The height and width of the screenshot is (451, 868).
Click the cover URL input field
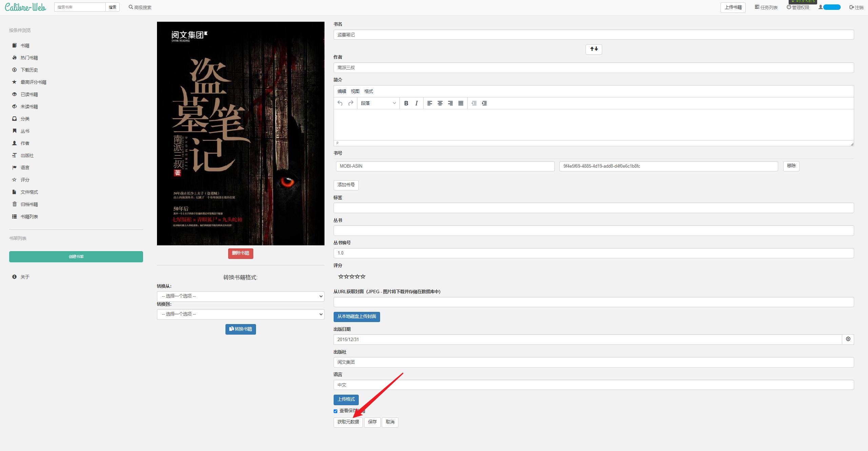click(593, 302)
